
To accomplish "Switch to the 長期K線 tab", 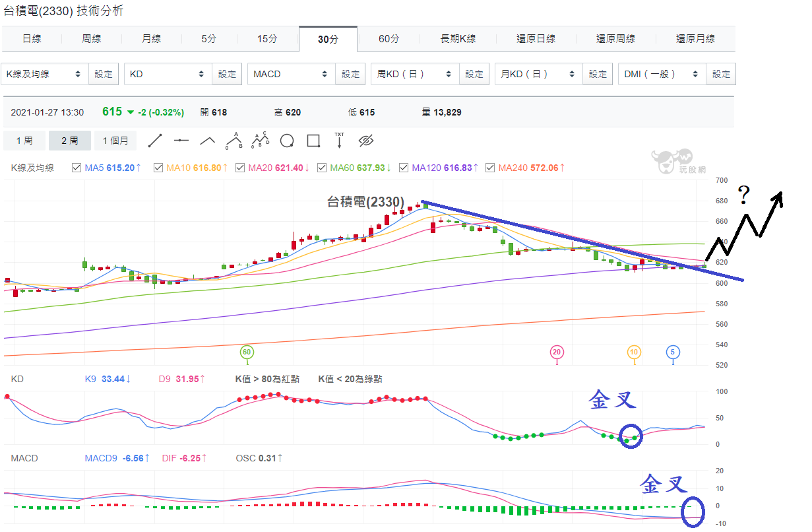I will coord(458,39).
